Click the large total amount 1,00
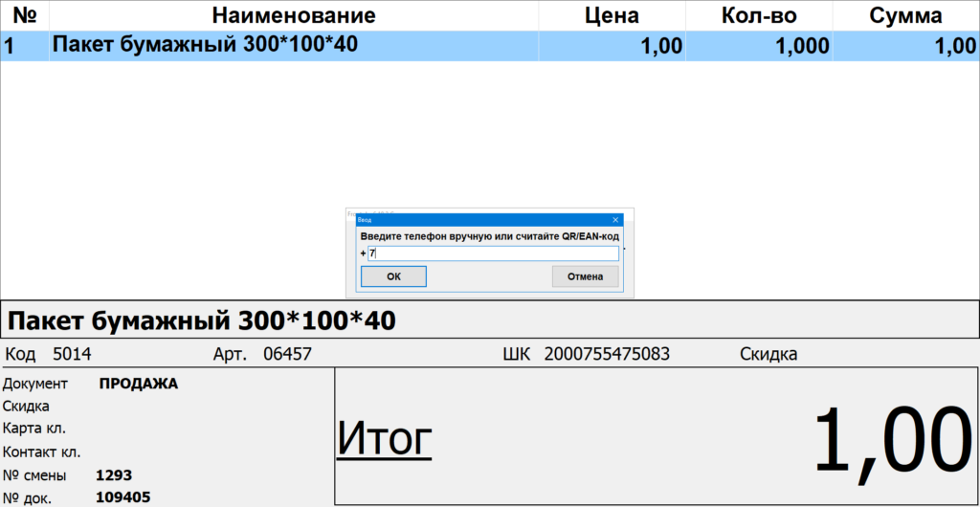 (x=886, y=440)
